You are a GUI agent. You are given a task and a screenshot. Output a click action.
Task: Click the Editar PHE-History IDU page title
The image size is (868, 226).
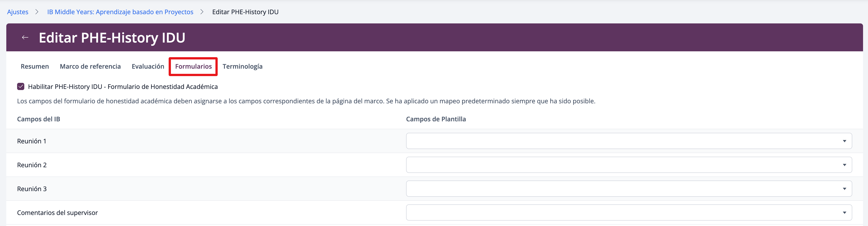pyautogui.click(x=112, y=38)
